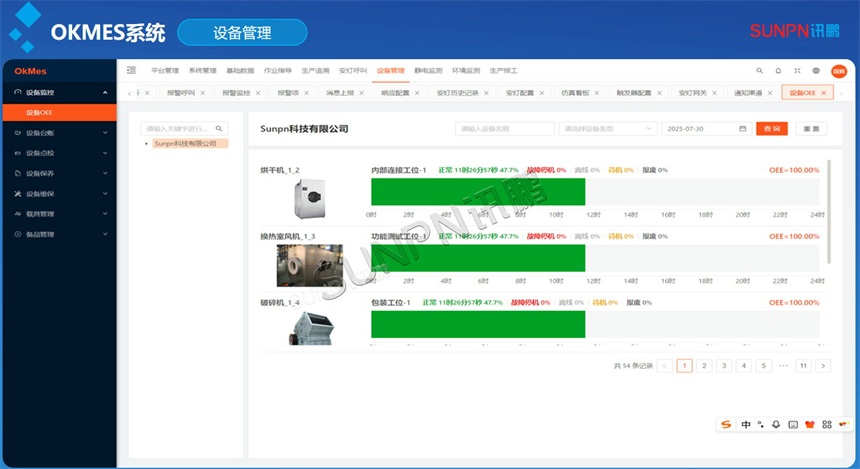This screenshot has width=860, height=469.
Task: Close the 设备OEE tab
Action: click(x=823, y=93)
